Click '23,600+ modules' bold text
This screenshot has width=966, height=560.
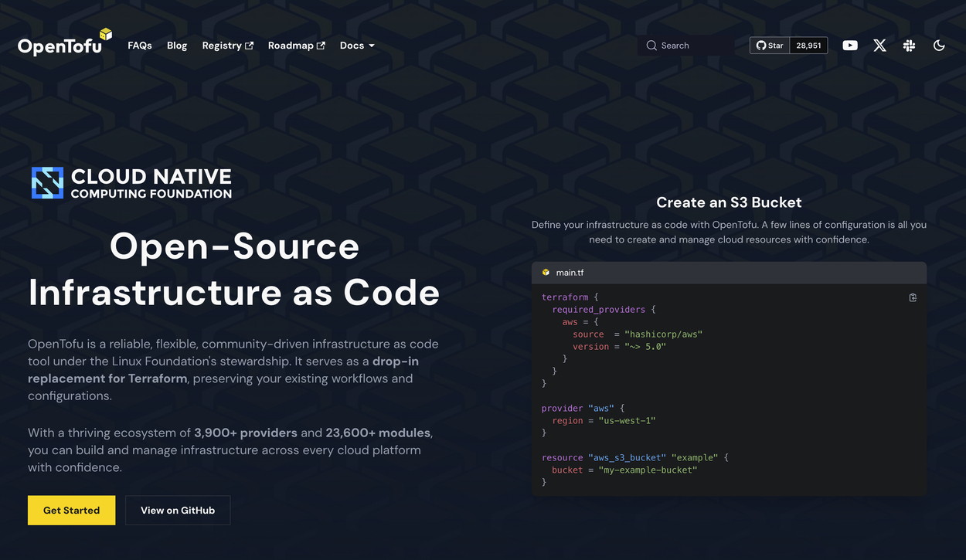[379, 433]
